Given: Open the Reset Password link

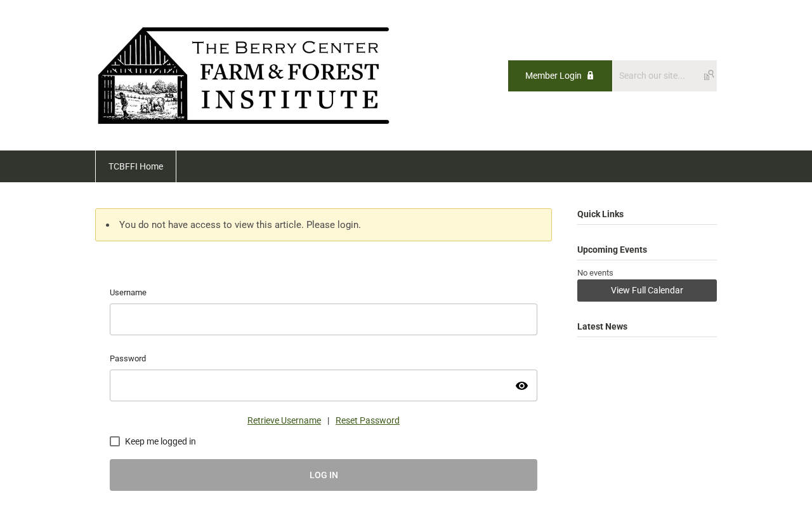Looking at the screenshot, I should [367, 420].
